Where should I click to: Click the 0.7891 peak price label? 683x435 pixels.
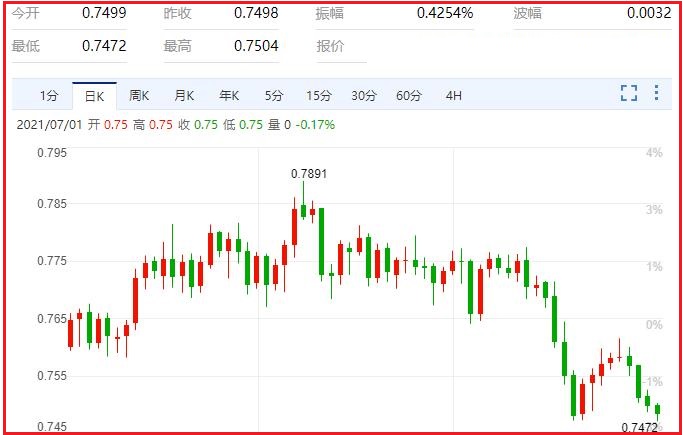(309, 174)
